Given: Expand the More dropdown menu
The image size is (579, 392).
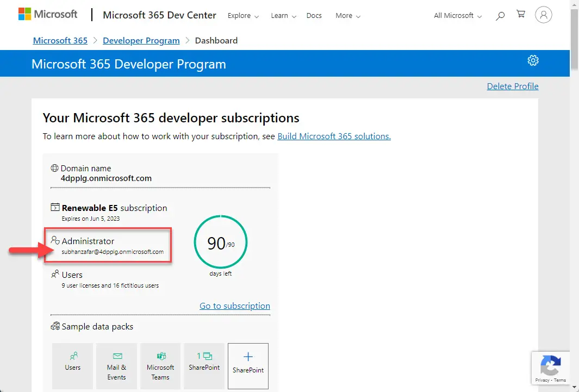Looking at the screenshot, I should (x=348, y=16).
